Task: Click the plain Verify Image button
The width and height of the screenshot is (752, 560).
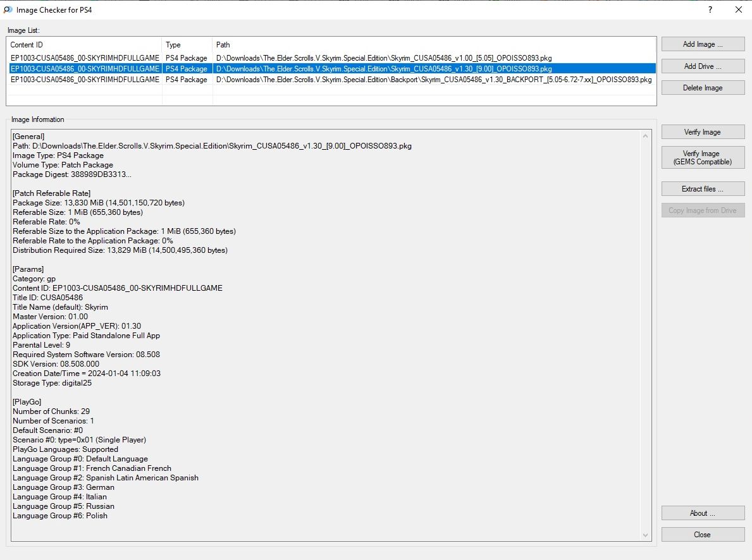Action: [703, 132]
